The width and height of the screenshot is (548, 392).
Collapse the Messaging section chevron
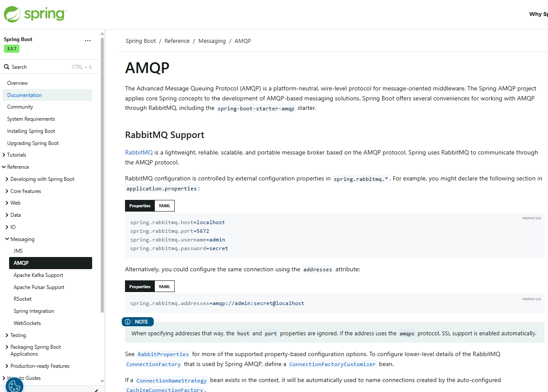[x=7, y=239]
